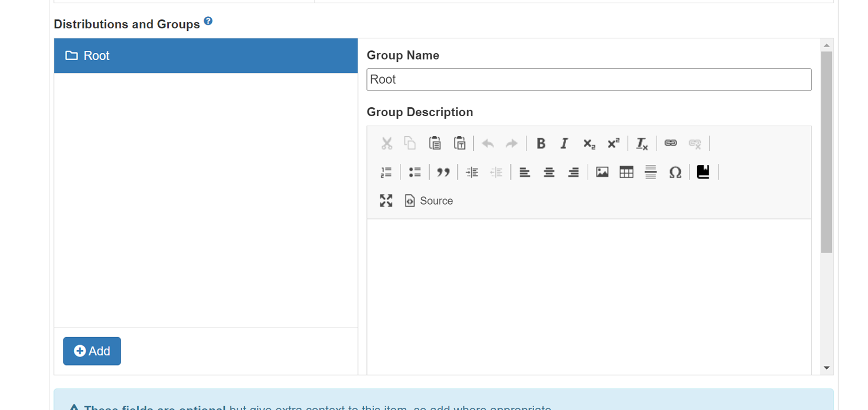Switch editor to Source view
Viewport: 868px width, 410px height.
[x=429, y=201]
